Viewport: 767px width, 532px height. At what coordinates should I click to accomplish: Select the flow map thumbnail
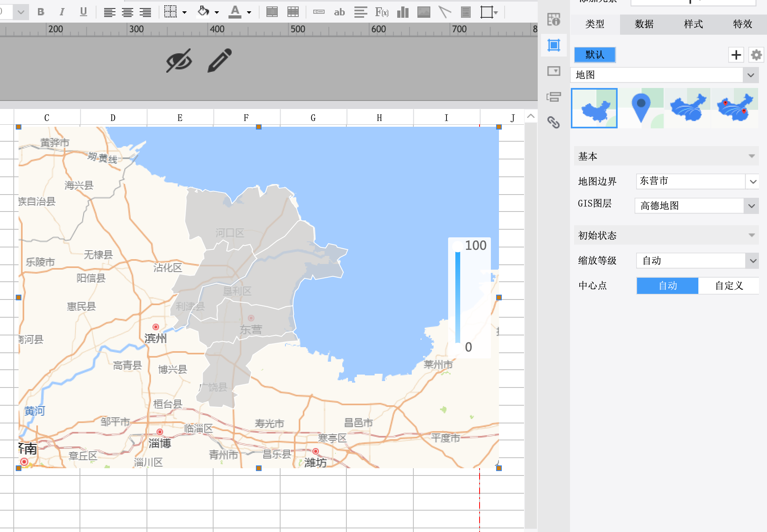coord(688,108)
